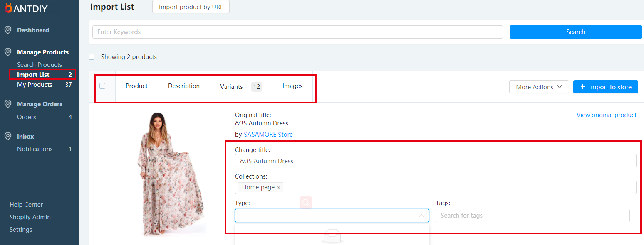The height and width of the screenshot is (245, 644).
Task: Select Import List in the sidebar
Action: pyautogui.click(x=33, y=75)
